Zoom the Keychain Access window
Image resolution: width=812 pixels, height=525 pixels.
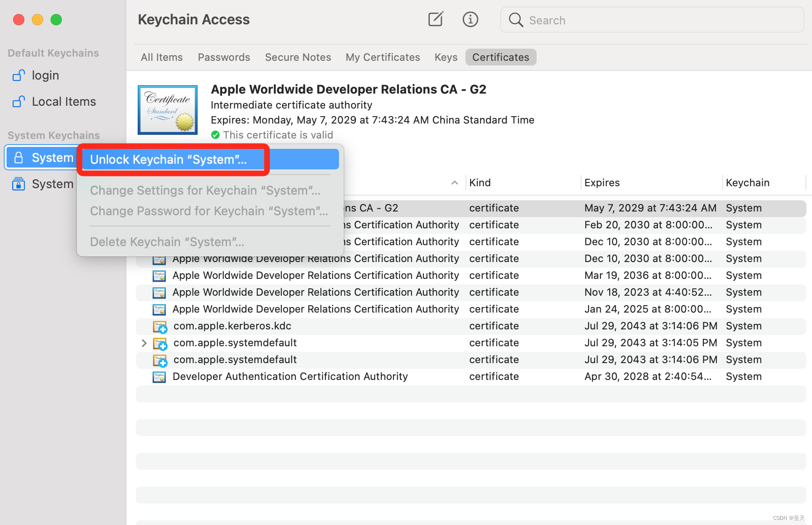56,20
